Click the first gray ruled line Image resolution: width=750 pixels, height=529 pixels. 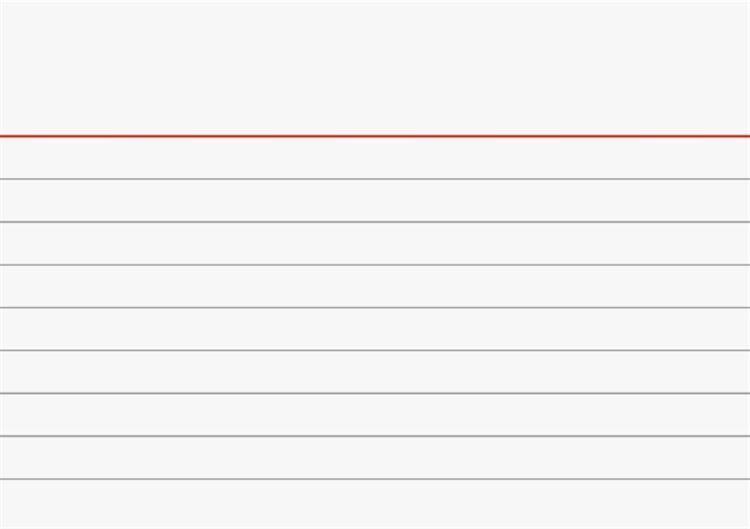375,179
